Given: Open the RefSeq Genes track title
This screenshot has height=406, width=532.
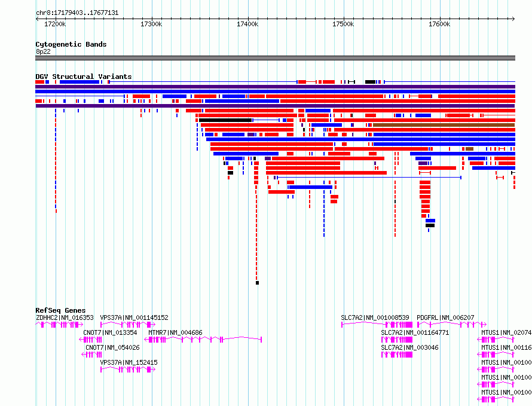Looking at the screenshot, I should pos(60,310).
